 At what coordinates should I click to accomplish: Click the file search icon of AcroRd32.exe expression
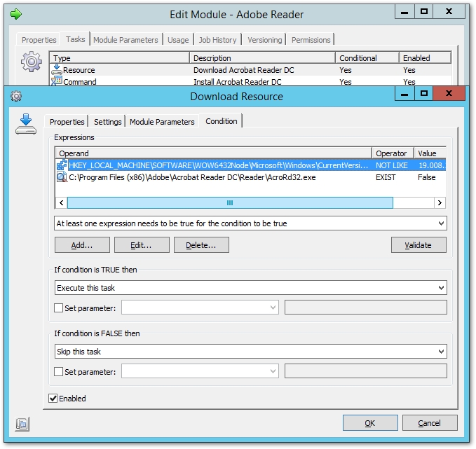click(x=62, y=177)
